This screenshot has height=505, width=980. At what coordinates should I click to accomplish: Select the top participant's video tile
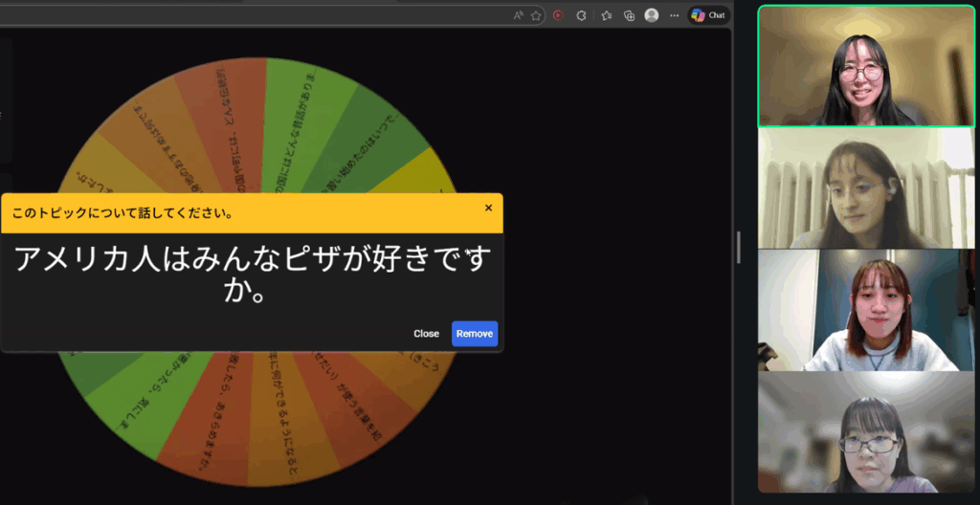tap(866, 66)
